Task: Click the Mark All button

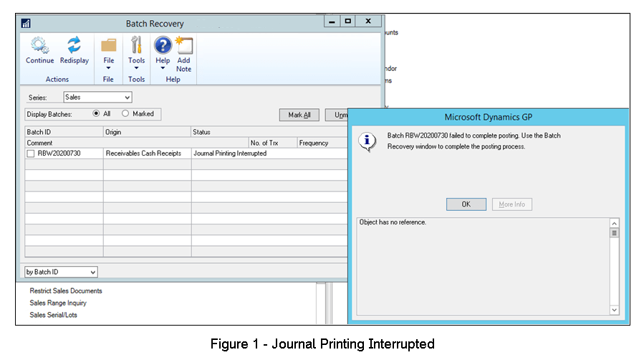Action: [x=299, y=115]
